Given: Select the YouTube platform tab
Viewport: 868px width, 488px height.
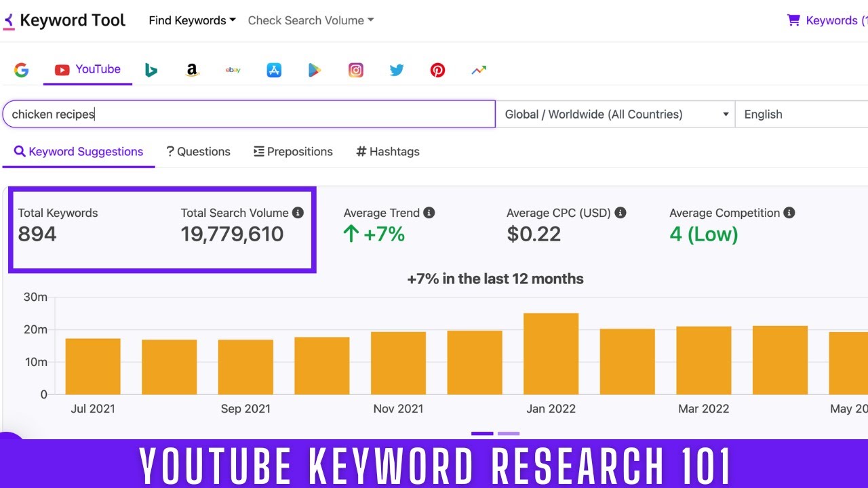Looking at the screenshot, I should [87, 70].
